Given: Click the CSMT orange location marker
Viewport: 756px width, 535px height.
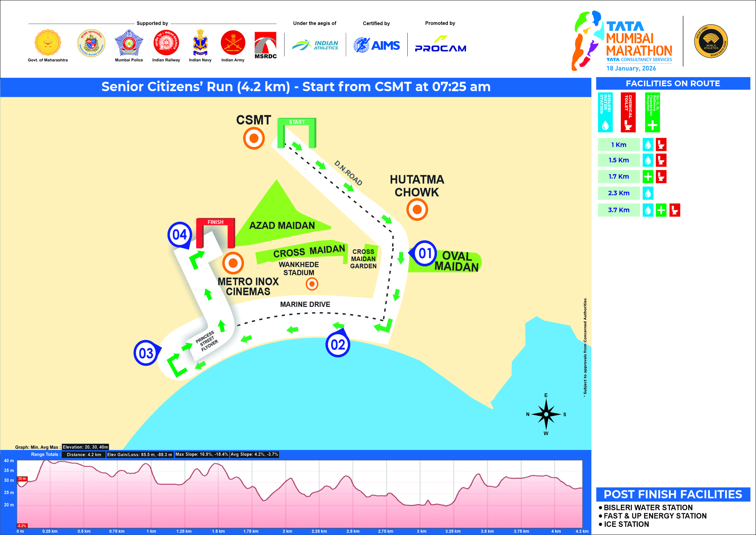Looking at the screenshot, I should click(253, 138).
